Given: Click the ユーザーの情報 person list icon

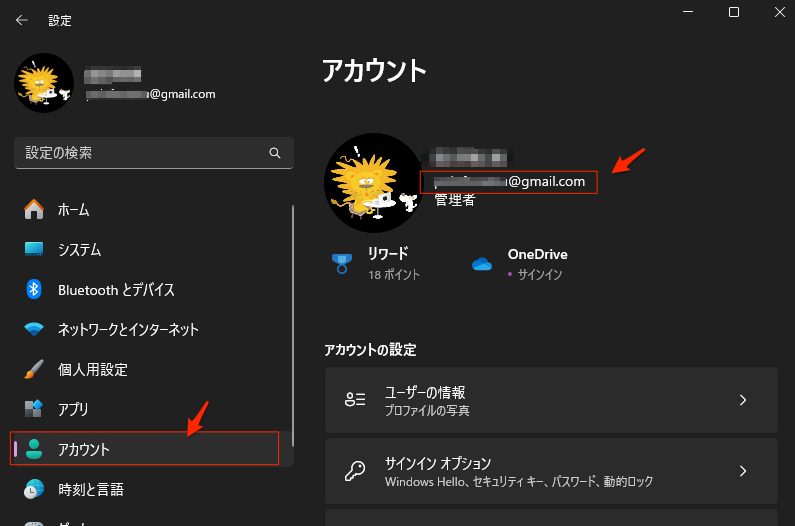Looking at the screenshot, I should 355,400.
